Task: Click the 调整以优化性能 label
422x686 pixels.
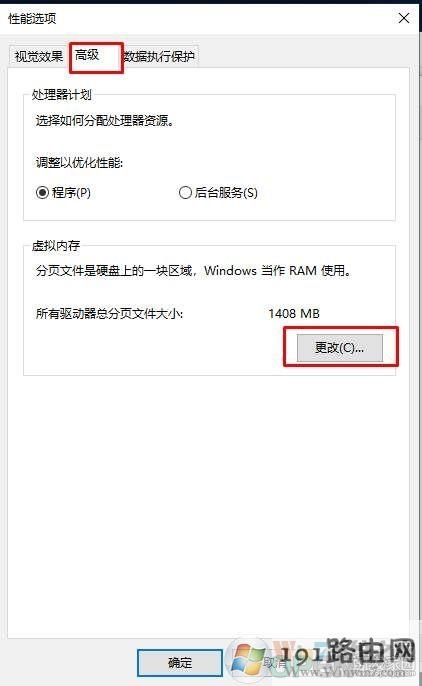Action: 79,163
